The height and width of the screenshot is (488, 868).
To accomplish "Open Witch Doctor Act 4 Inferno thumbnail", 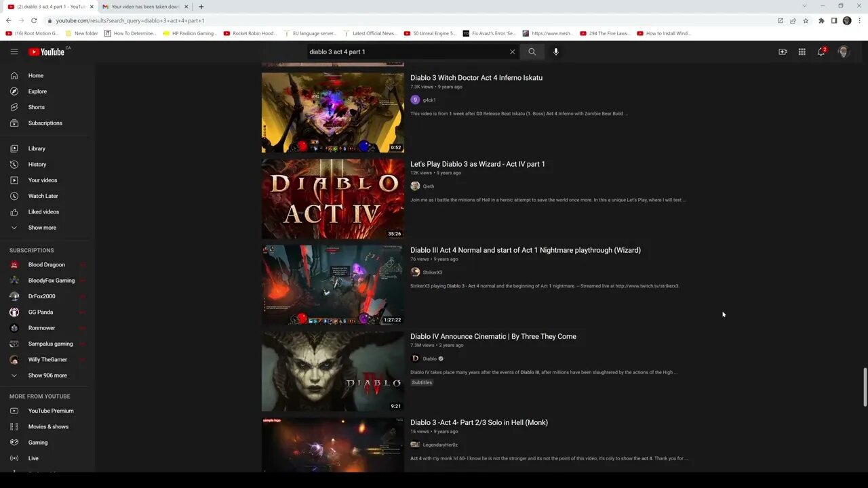I will [333, 113].
